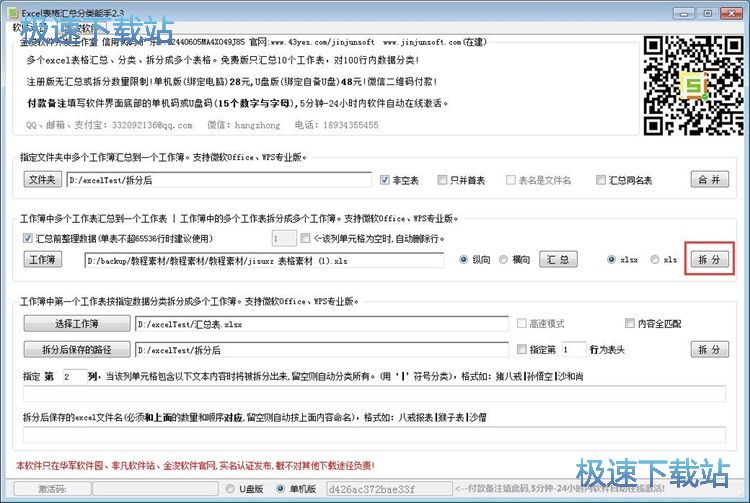
Task: Click the split text content input box
Action: tap(374, 394)
